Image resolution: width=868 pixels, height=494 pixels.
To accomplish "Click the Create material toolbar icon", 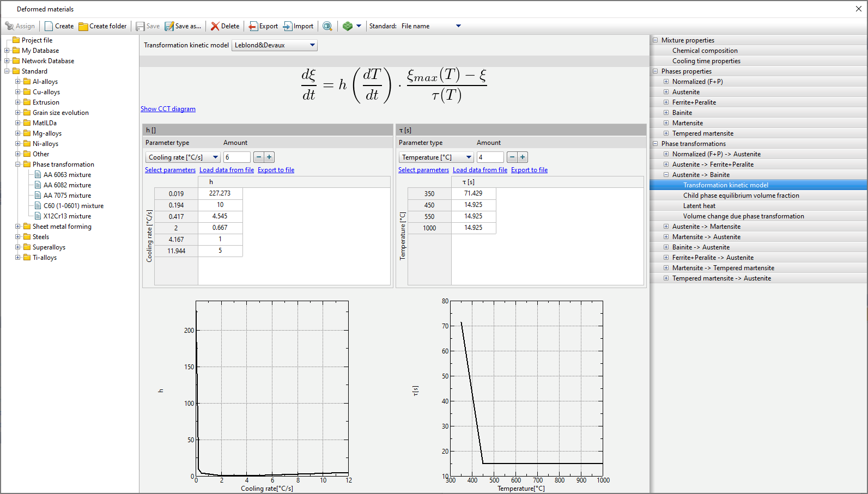I will (x=49, y=26).
